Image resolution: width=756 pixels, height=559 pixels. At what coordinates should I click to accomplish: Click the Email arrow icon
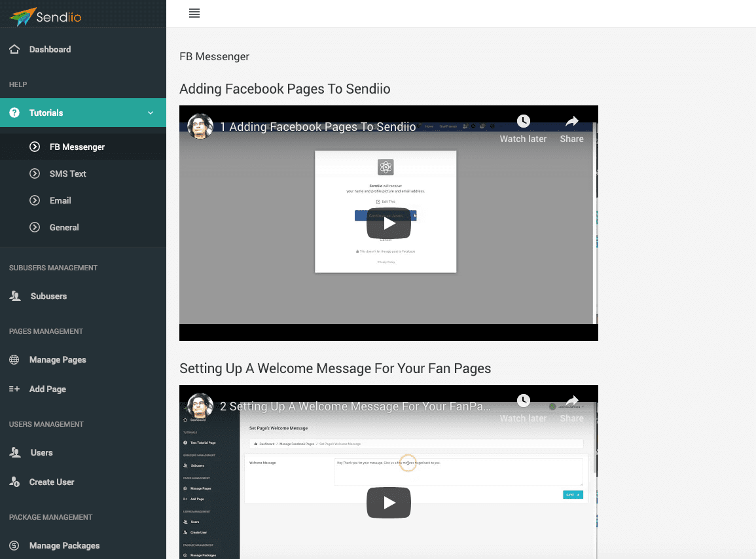point(35,201)
